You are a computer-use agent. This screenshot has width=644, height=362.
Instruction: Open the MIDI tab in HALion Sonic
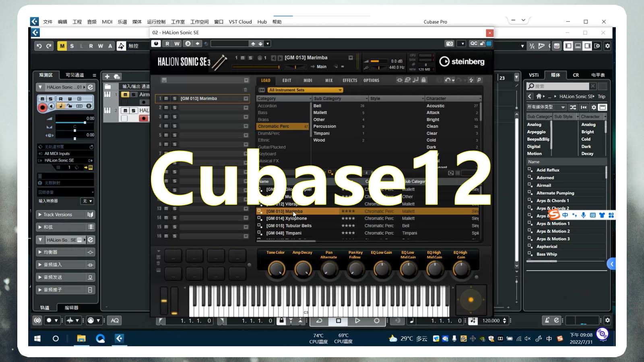pyautogui.click(x=308, y=80)
